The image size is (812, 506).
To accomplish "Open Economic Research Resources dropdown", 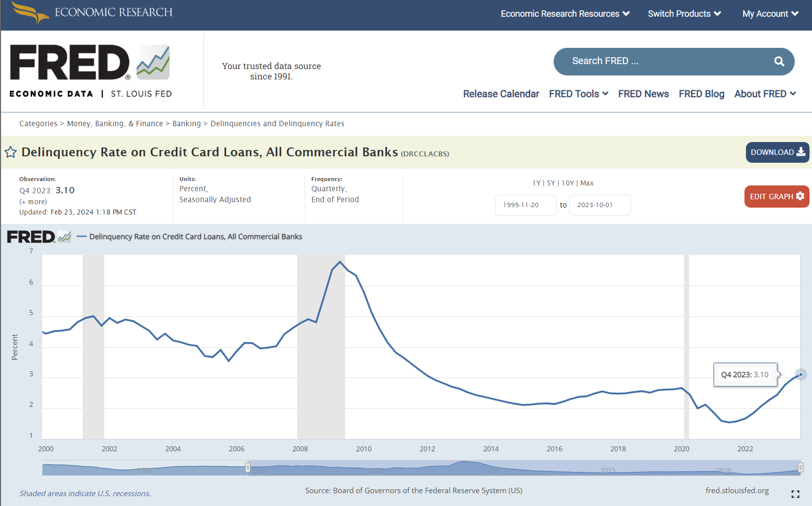I will click(565, 14).
